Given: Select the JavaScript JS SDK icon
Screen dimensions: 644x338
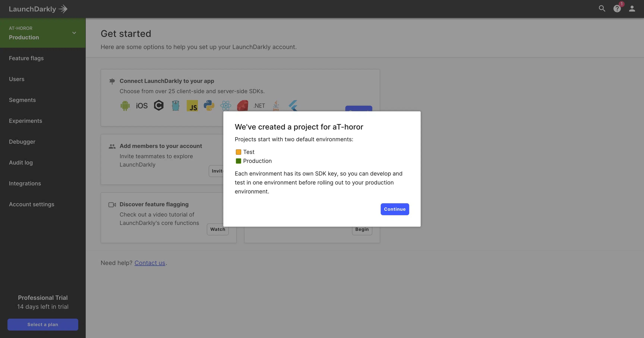Looking at the screenshot, I should 192,106.
